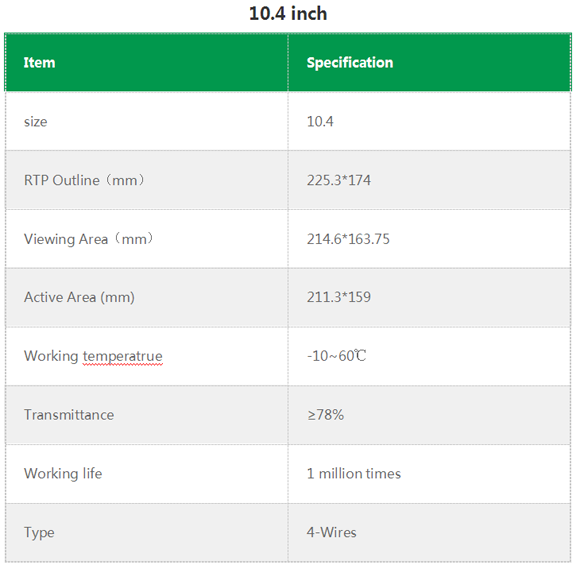Screen dimensions: 577x569
Task: Click the word 'Working' in temperature row
Action: pos(51,356)
